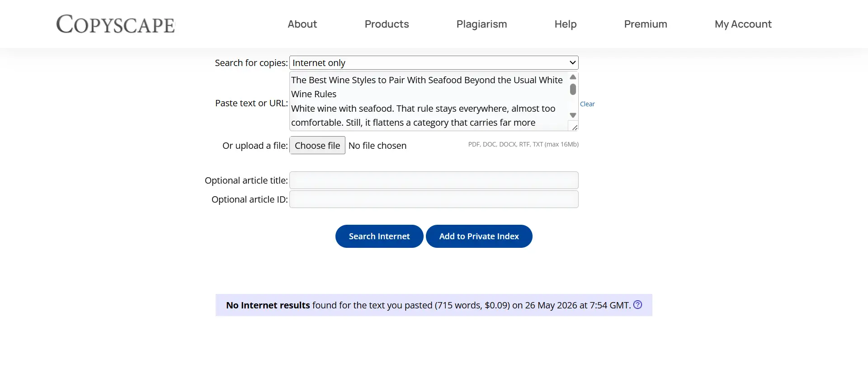Click the 'Search for copies:' label
This screenshot has width=868, height=374.
click(x=251, y=63)
